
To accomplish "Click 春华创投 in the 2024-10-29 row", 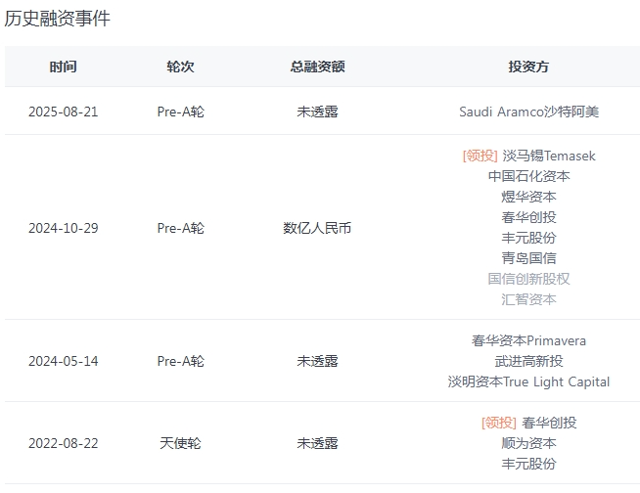I will coord(529,217).
